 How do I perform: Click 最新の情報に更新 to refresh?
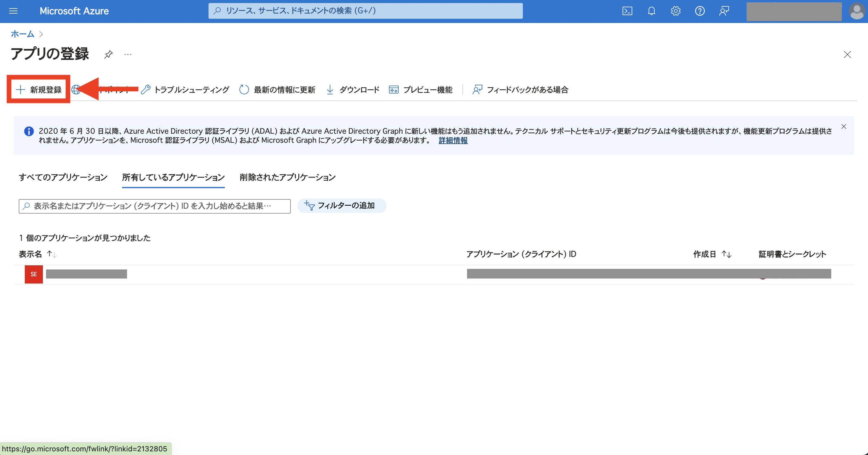click(277, 90)
